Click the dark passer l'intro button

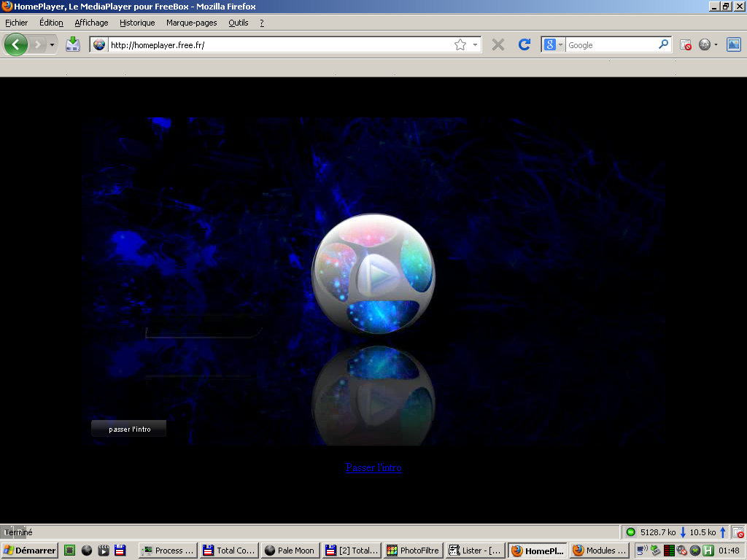(128, 429)
